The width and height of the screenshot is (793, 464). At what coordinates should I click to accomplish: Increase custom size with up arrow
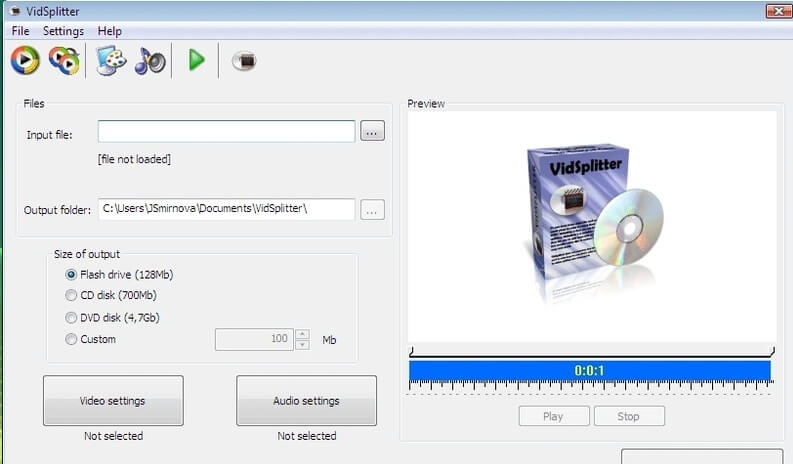pos(302,334)
